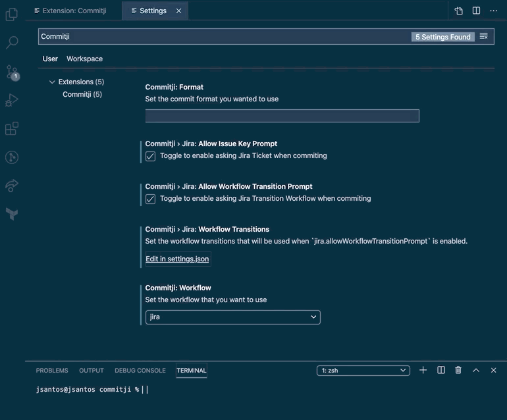Screen dimensions: 507x420
Task: Switch to the User settings scope
Action: coord(50,59)
